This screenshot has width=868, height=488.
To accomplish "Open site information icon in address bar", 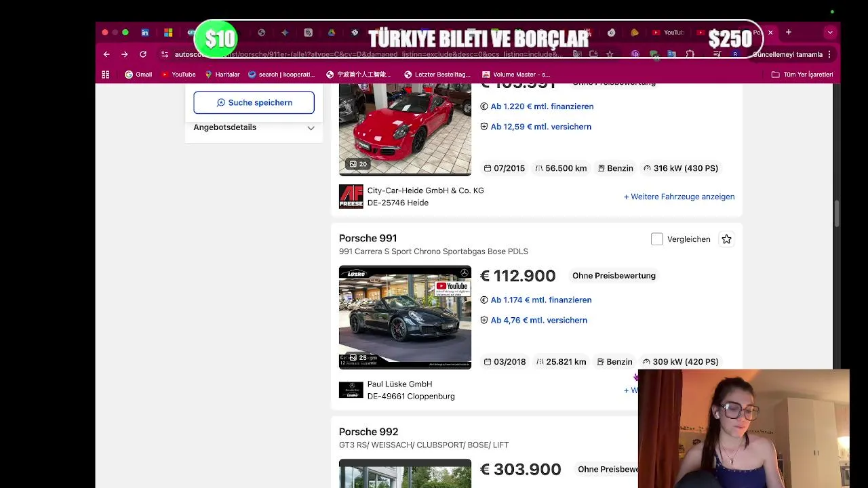I will [165, 54].
